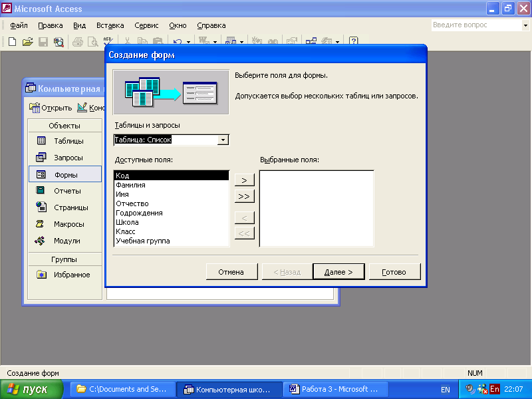Click the File search toolbar icon
This screenshot has width=532, height=399.
click(x=59, y=42)
